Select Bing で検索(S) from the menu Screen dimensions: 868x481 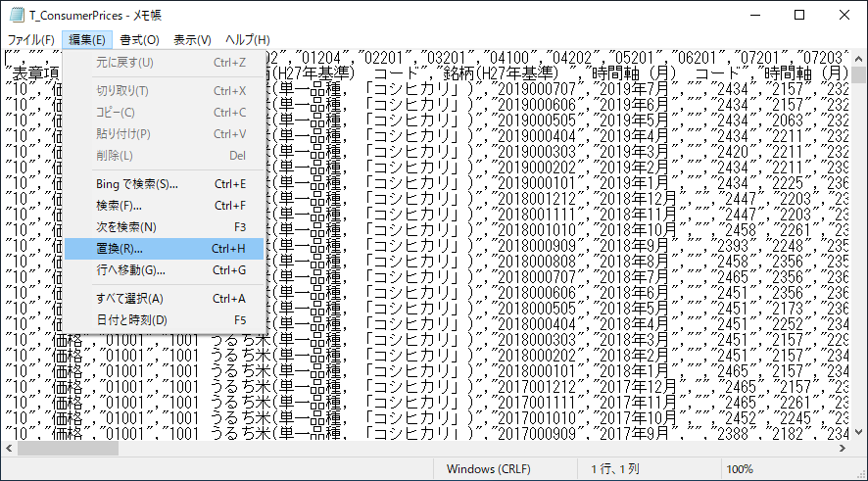137,184
